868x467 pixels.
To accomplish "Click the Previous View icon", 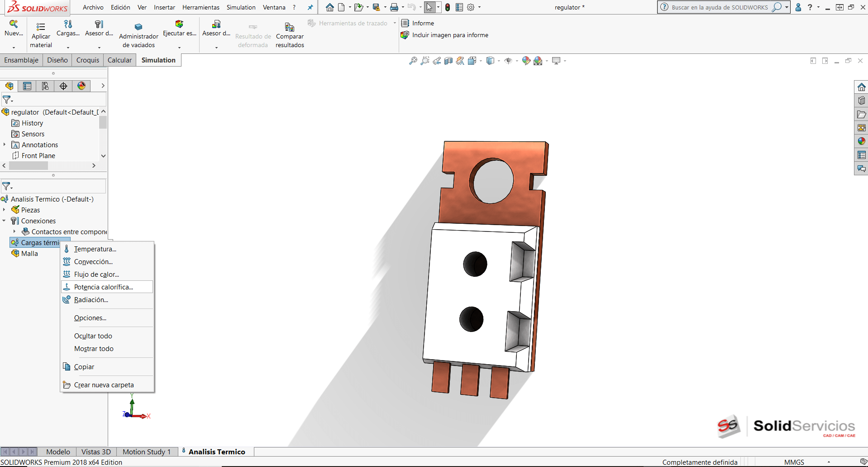I will (437, 61).
